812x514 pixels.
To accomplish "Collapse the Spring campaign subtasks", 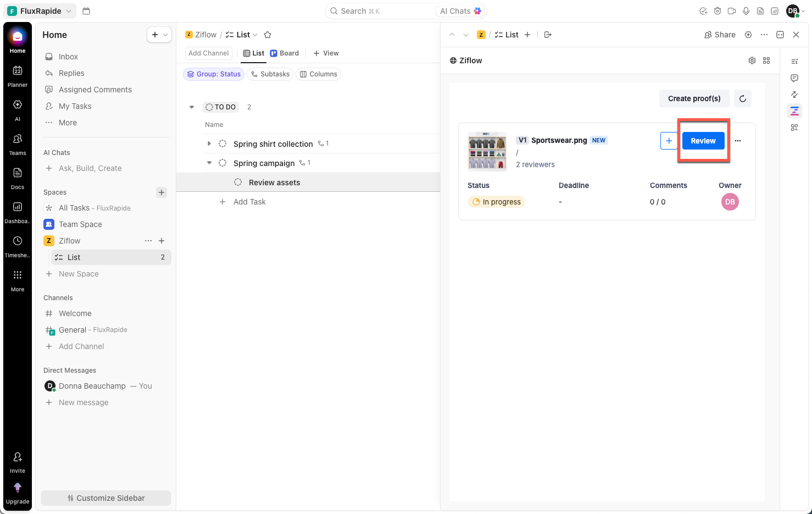I will click(209, 163).
